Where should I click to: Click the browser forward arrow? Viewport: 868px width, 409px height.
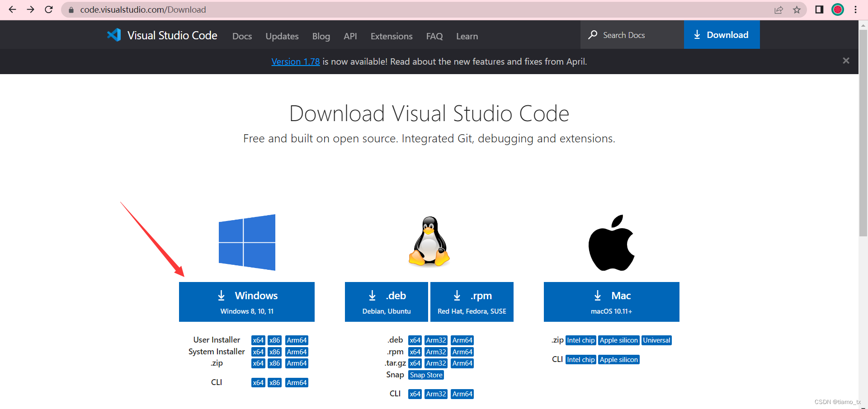click(x=30, y=9)
